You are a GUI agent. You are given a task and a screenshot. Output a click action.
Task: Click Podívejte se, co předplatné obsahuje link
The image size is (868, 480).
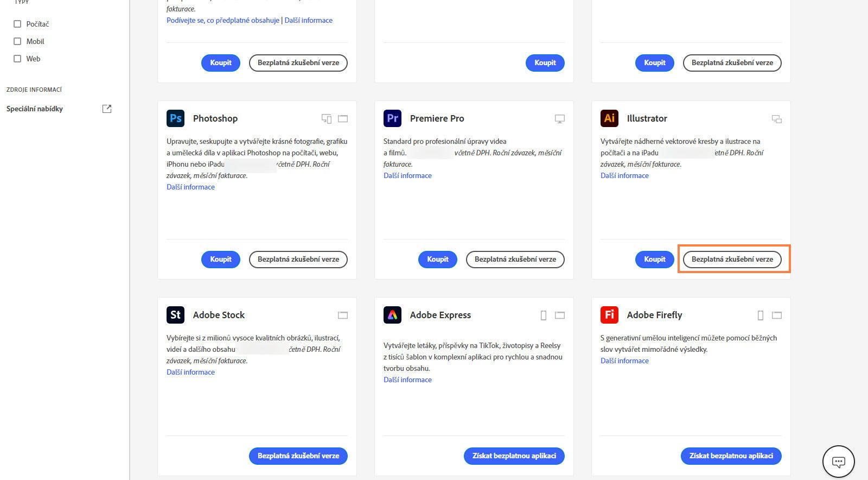[223, 20]
